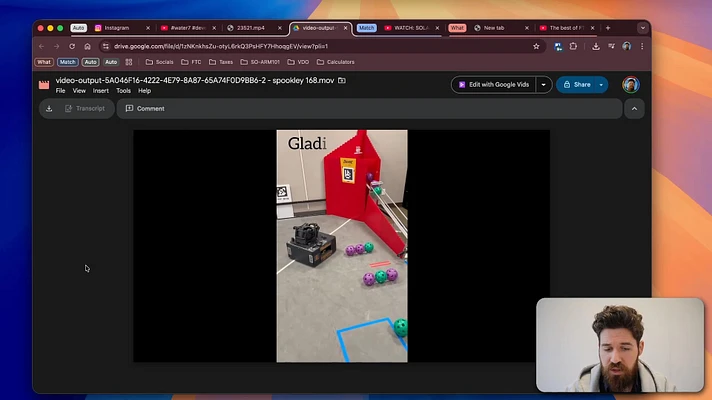Click the Transcript button

pyautogui.click(x=85, y=109)
